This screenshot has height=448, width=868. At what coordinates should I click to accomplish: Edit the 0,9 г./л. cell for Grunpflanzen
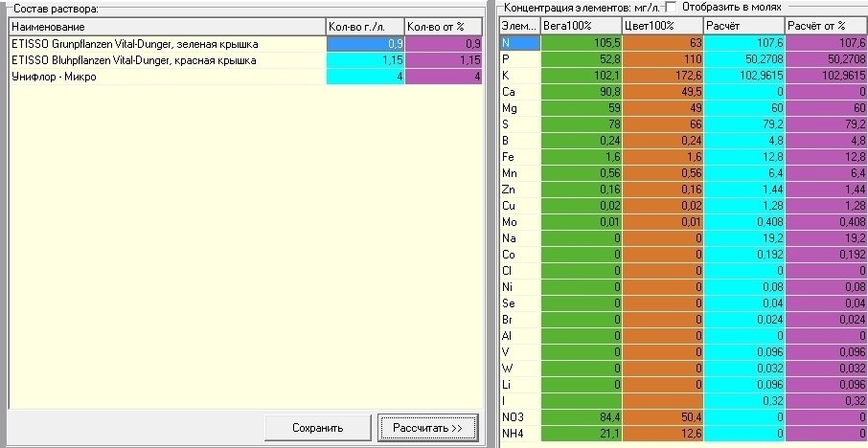[365, 44]
